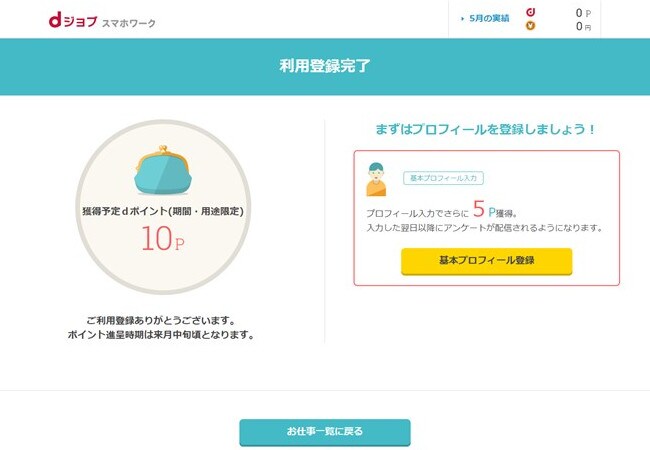Image resolution: width=650 pixels, height=450 pixels.
Task: Click the person avatar icon in profile box
Action: point(376,179)
